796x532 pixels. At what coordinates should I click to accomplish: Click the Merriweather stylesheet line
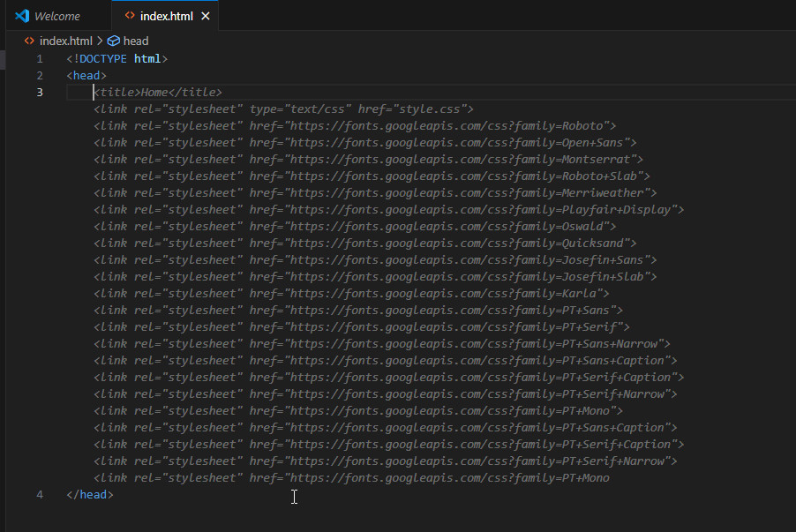(x=375, y=193)
